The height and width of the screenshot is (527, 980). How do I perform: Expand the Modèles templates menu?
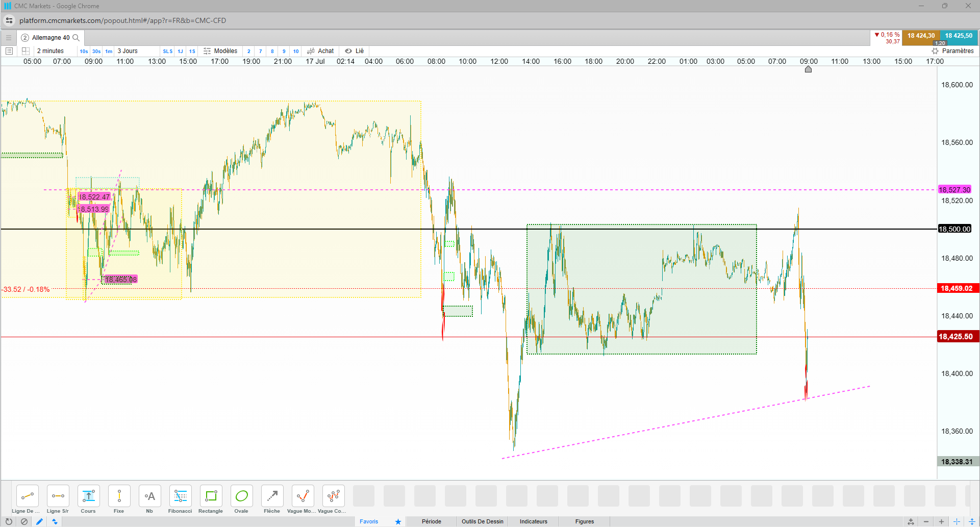(220, 51)
